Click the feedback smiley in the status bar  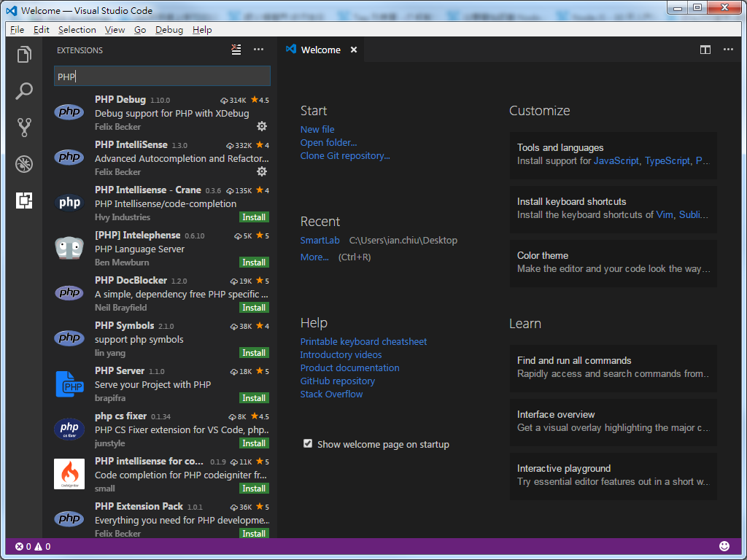(x=724, y=545)
